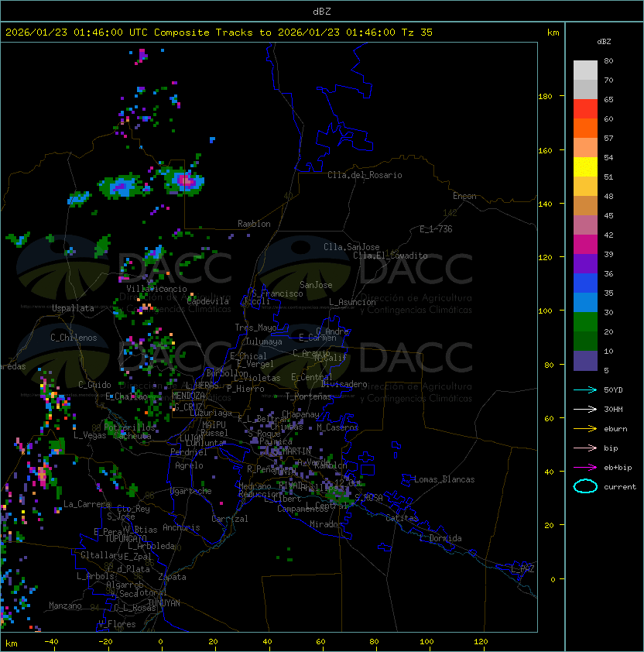
Task: Click the Ramblon map label
Action: 254,224
